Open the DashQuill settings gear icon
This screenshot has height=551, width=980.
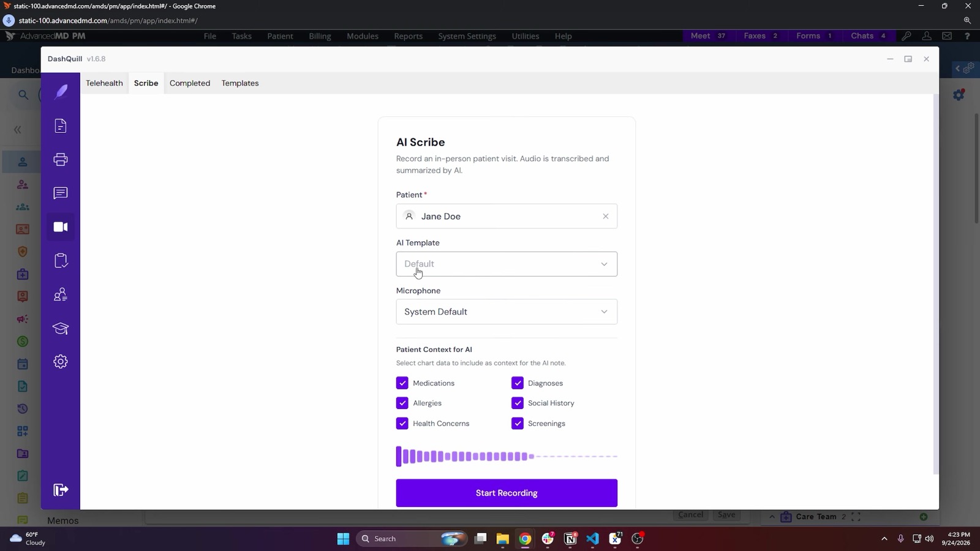(x=61, y=362)
